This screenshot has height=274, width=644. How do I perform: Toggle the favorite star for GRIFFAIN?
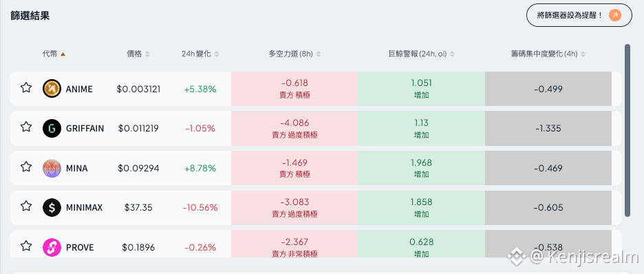tap(26, 127)
